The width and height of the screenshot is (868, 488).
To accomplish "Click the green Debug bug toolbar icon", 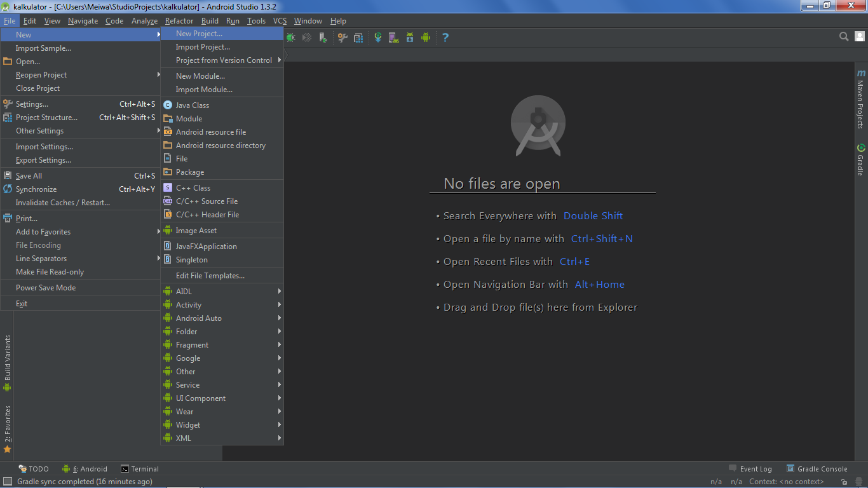I will tap(290, 37).
